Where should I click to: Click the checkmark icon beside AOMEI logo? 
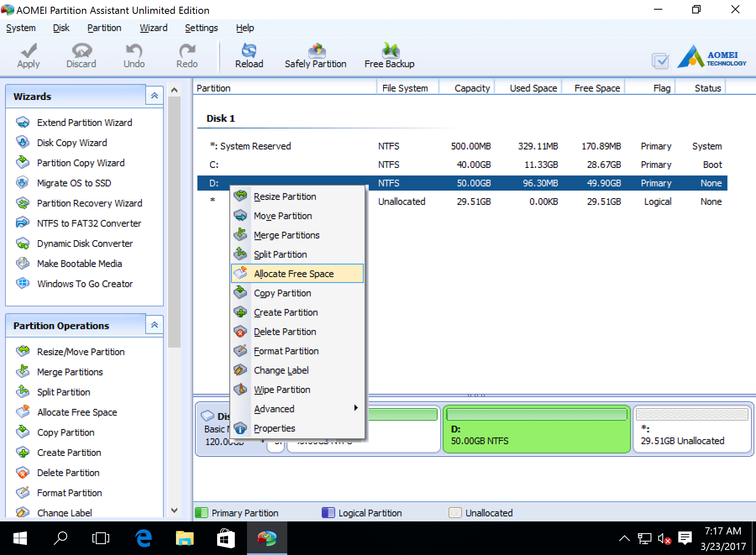(x=661, y=61)
